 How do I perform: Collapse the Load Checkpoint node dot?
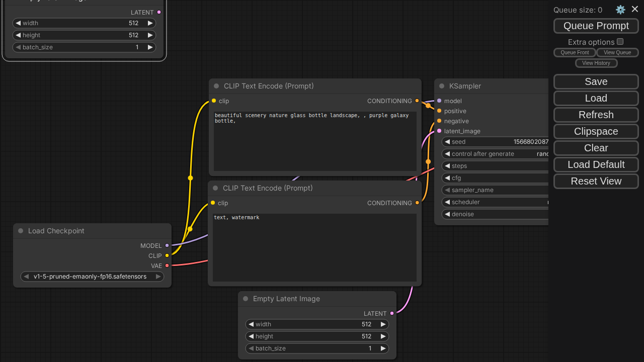click(21, 231)
